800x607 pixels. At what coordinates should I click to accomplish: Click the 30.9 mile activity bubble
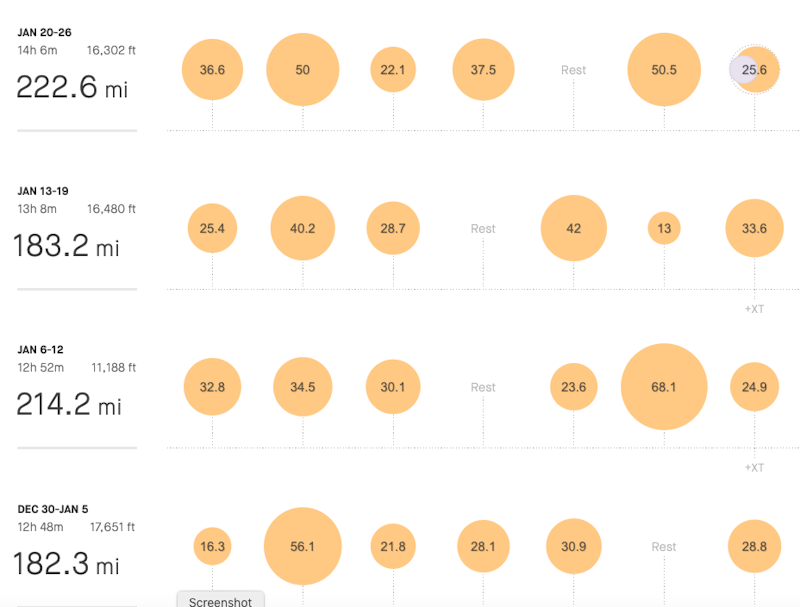574,546
